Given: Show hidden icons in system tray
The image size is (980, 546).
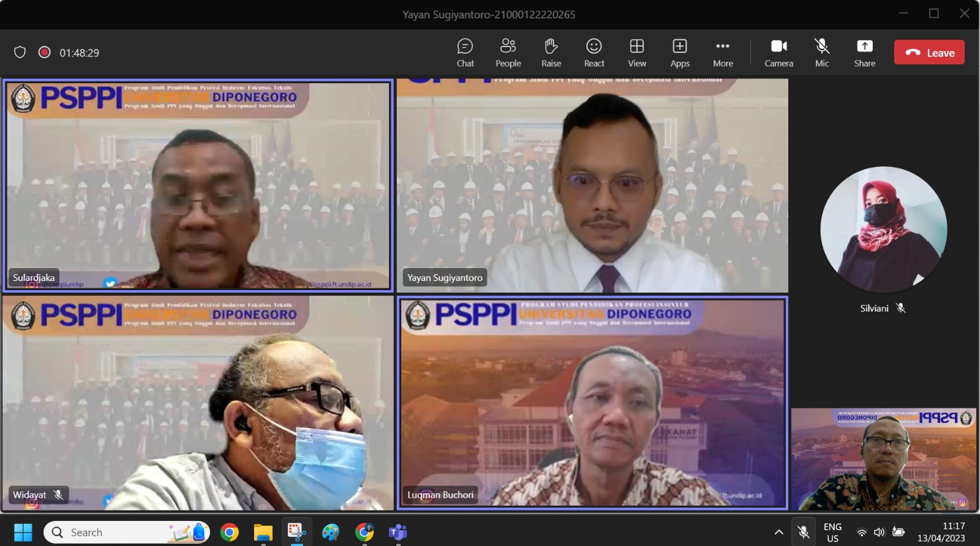Looking at the screenshot, I should [x=778, y=533].
